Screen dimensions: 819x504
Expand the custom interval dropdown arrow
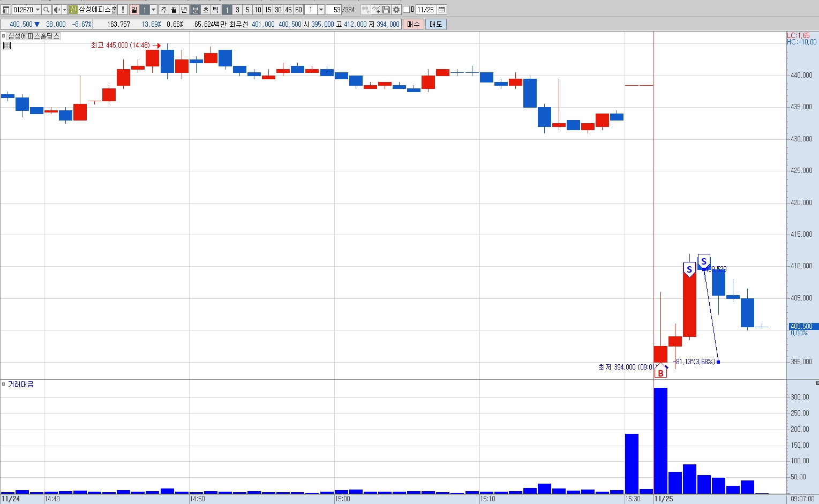pyautogui.click(x=321, y=10)
